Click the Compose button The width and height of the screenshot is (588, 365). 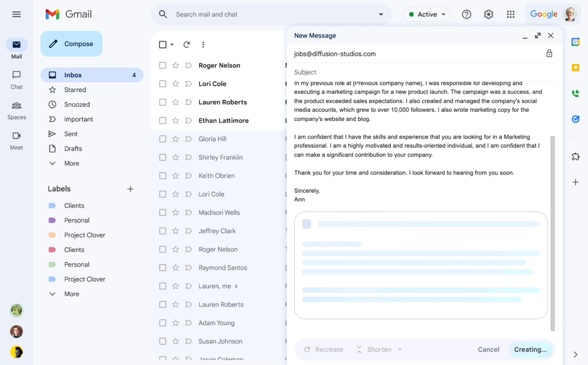tap(71, 44)
